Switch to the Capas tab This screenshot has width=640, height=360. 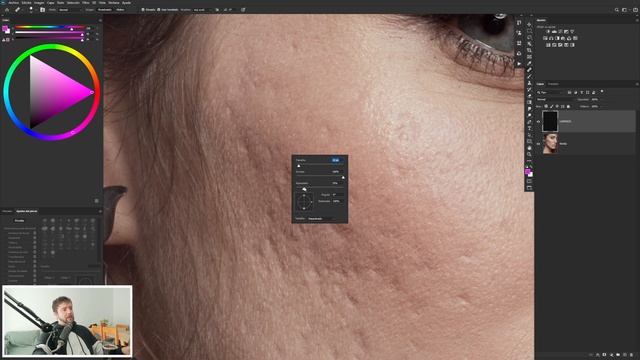540,84
